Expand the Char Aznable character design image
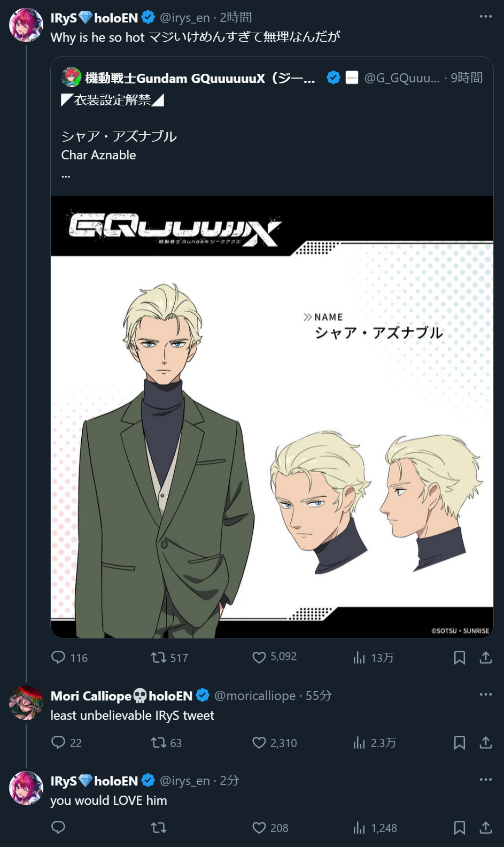The width and height of the screenshot is (504, 847). pos(272,417)
